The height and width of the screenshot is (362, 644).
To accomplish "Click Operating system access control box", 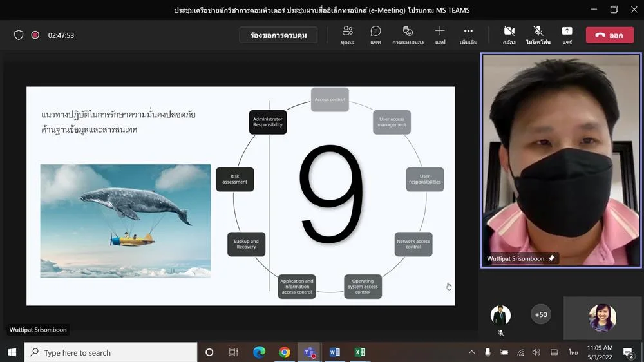I will click(x=363, y=287).
